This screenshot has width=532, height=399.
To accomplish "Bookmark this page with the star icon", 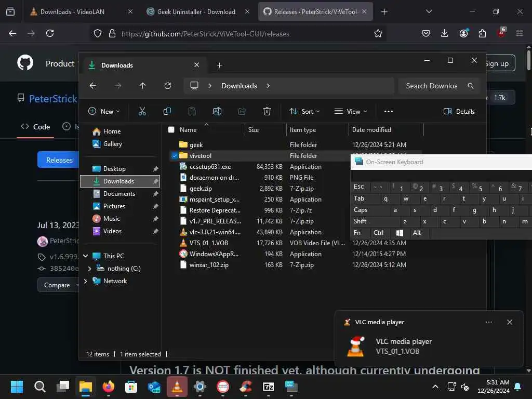I will coord(378,33).
